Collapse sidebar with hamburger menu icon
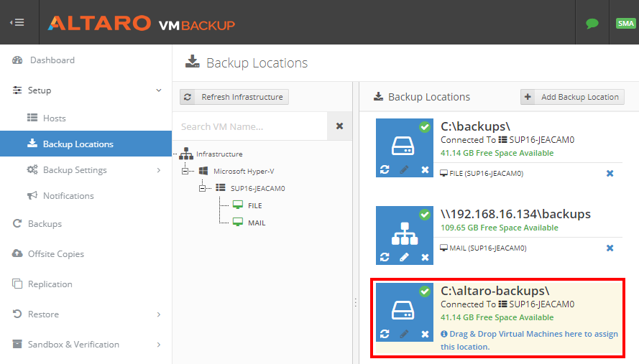 click(x=17, y=22)
